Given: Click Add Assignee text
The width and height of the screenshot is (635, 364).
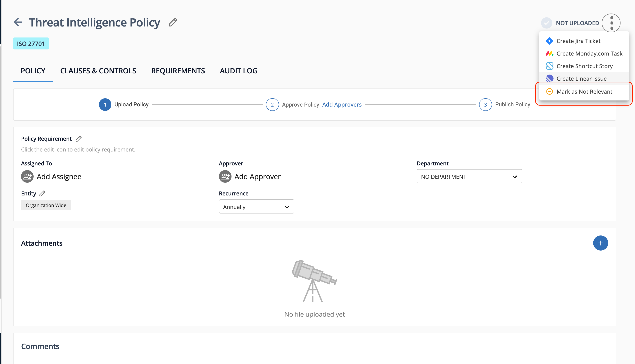Looking at the screenshot, I should click(59, 176).
